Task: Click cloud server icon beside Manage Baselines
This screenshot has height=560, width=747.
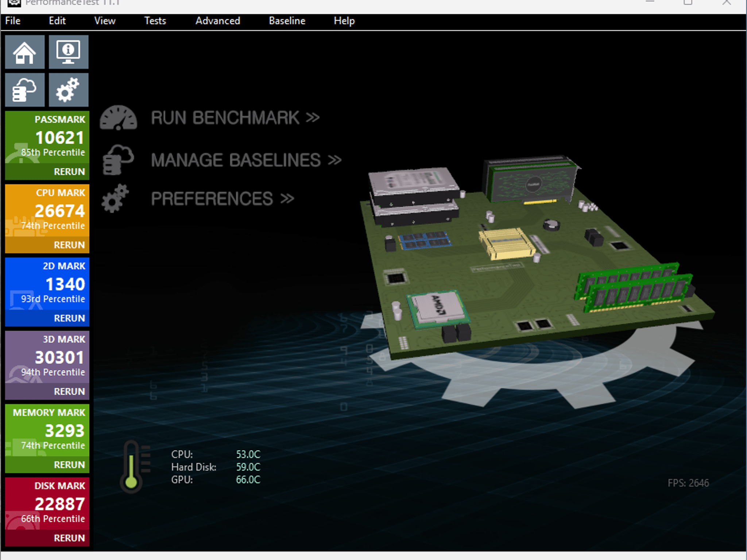Action: (x=118, y=160)
